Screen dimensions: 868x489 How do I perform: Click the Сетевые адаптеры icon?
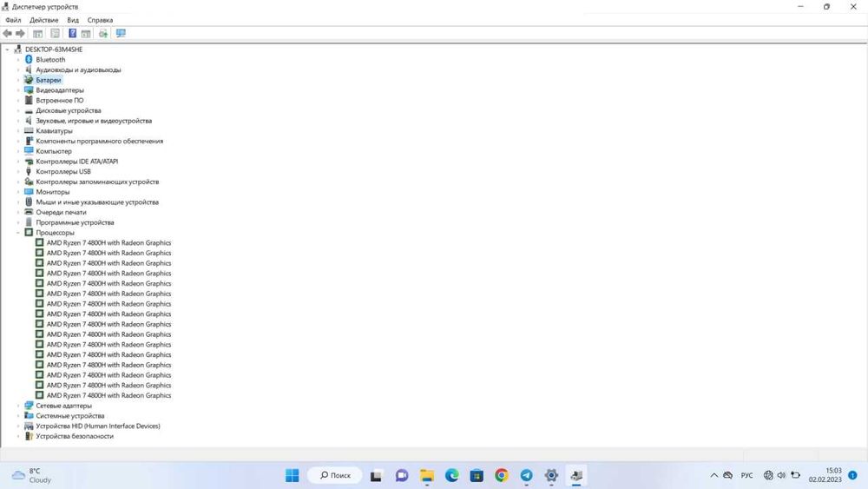coord(29,406)
